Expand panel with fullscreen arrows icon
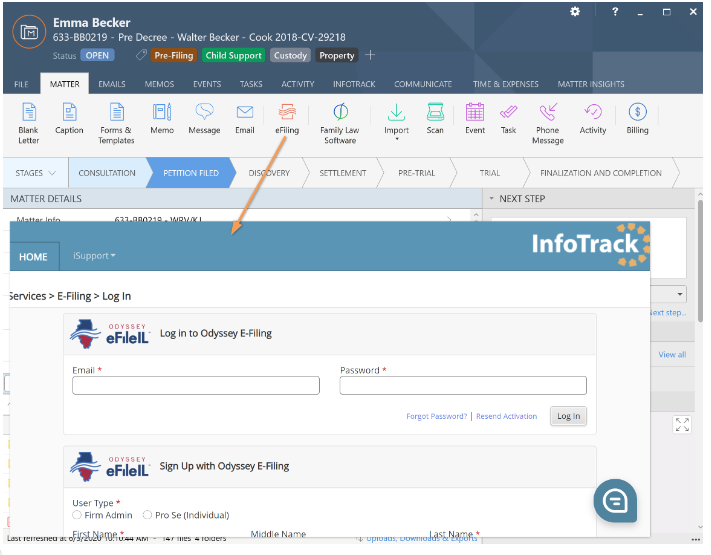The width and height of the screenshot is (711, 555). pyautogui.click(x=682, y=424)
